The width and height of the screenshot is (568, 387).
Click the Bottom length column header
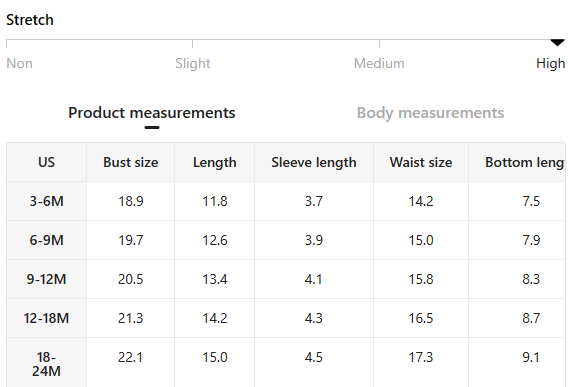(x=518, y=162)
